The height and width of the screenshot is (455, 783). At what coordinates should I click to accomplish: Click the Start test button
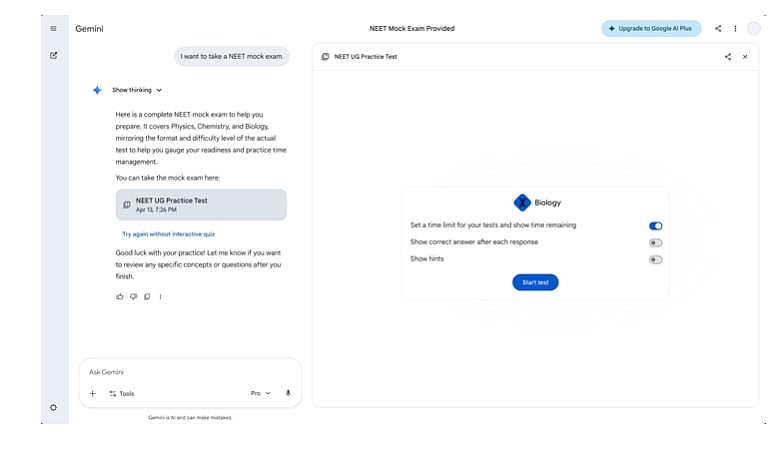pos(535,282)
